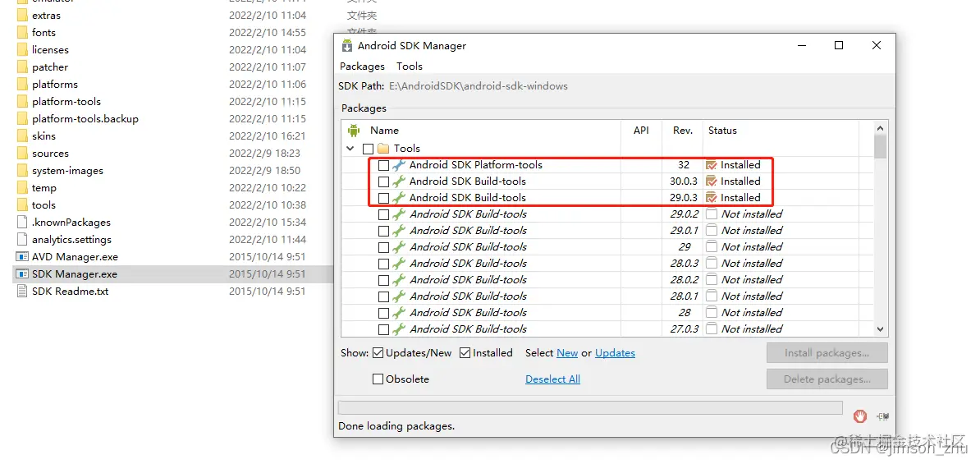Select licenses folder icon in Explorer

click(x=22, y=50)
